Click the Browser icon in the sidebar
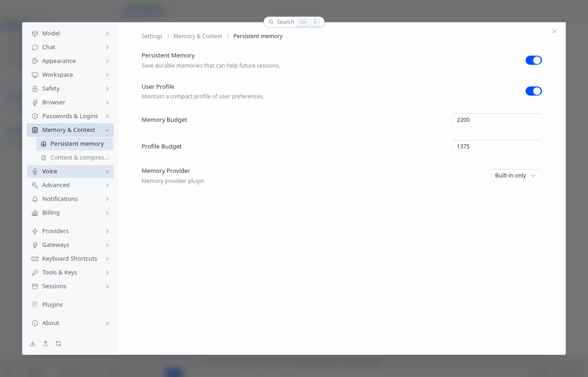The height and width of the screenshot is (377, 588). point(35,103)
